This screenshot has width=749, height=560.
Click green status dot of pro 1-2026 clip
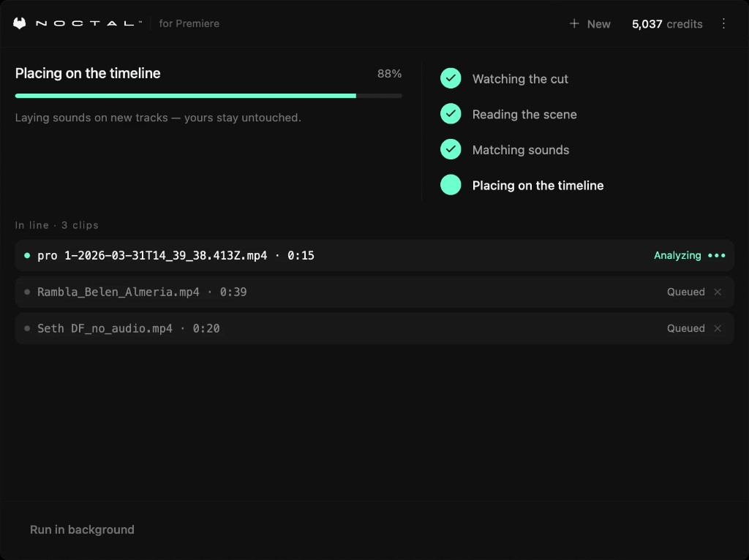point(27,255)
